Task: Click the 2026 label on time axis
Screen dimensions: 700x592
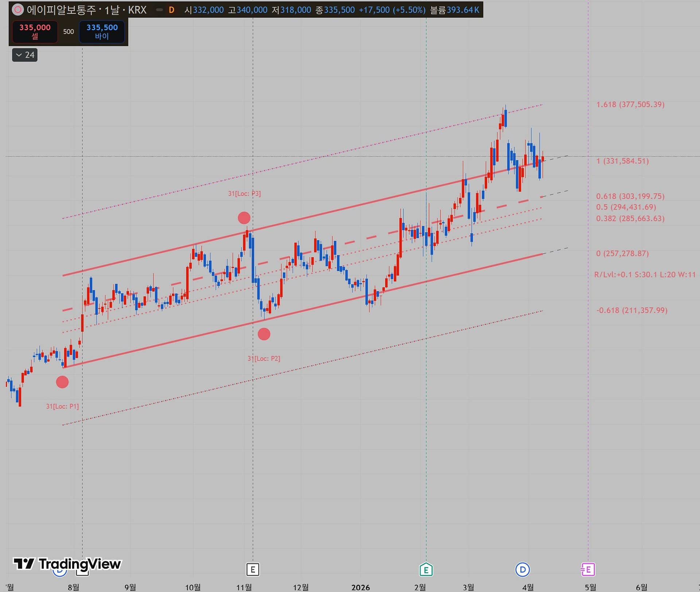Action: point(360,587)
